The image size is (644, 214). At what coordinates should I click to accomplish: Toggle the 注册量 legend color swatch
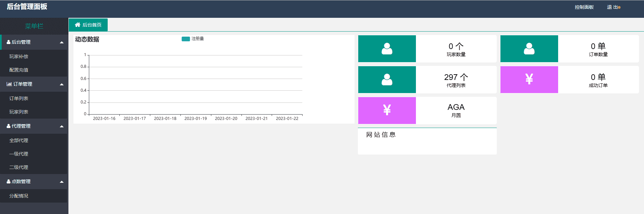pyautogui.click(x=186, y=39)
